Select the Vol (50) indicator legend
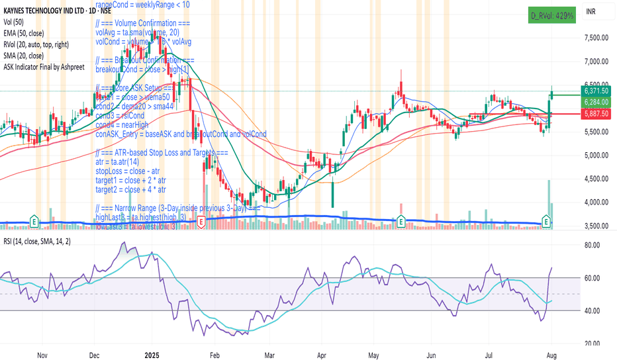This screenshot has width=617, height=364. tap(14, 22)
